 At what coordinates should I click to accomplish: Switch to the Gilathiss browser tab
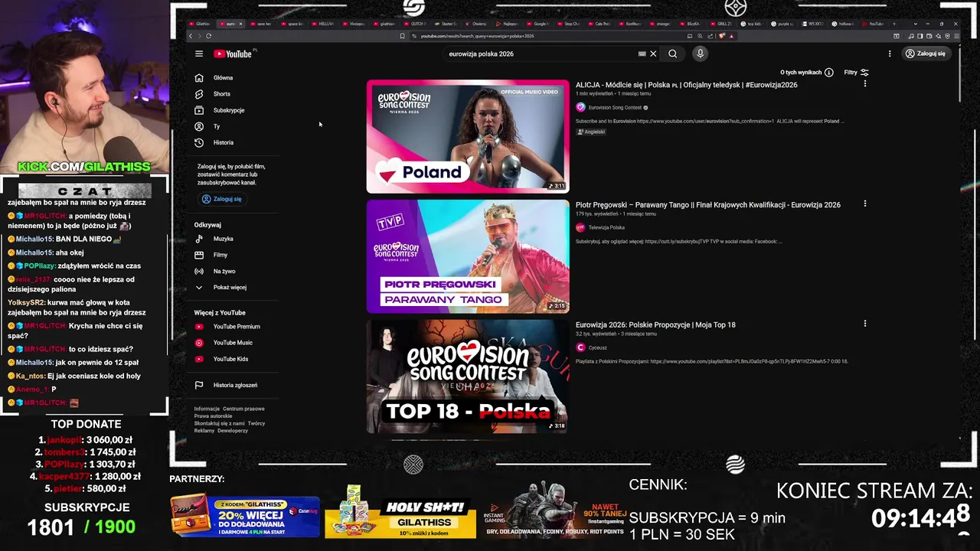point(202,24)
